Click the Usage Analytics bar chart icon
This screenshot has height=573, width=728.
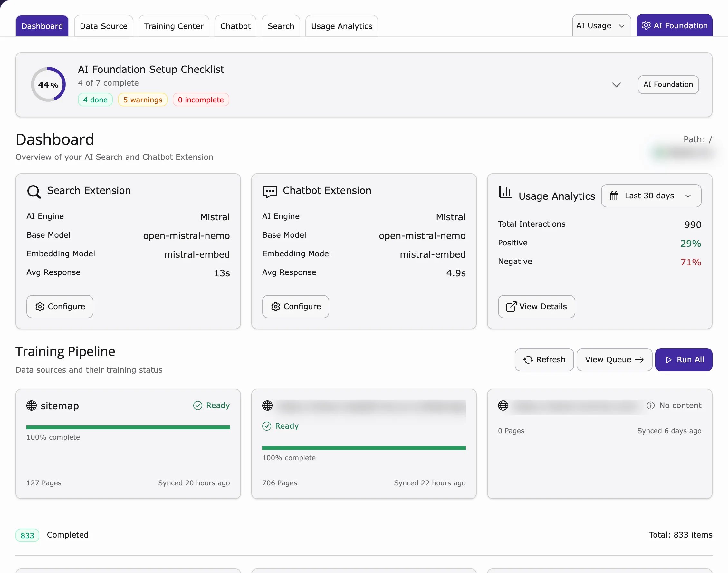pos(505,192)
